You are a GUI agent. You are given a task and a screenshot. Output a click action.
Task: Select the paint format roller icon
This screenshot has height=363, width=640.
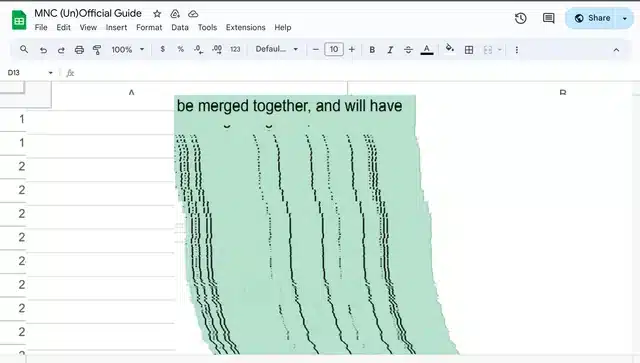pyautogui.click(x=97, y=50)
